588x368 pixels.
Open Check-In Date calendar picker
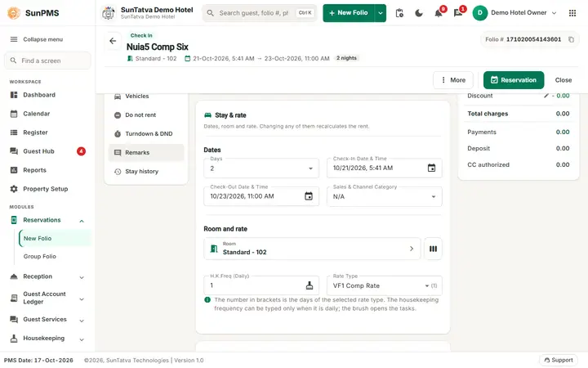pos(432,168)
